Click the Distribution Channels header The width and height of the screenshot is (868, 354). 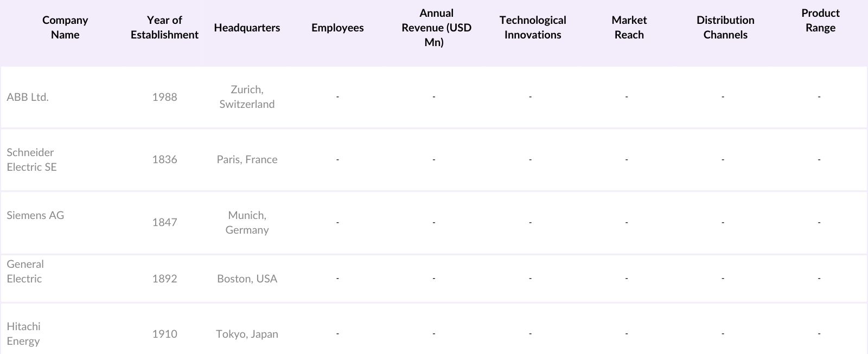[725, 27]
